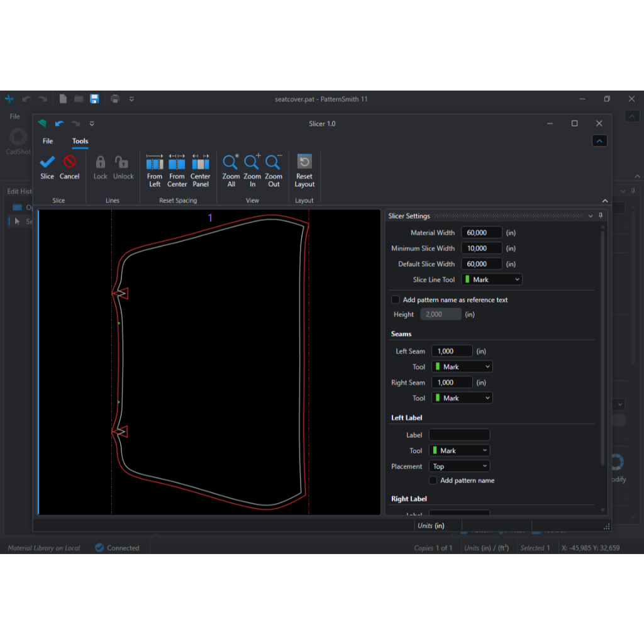This screenshot has height=644, width=644.
Task: Click the Zoom All magnifier
Action: (231, 163)
